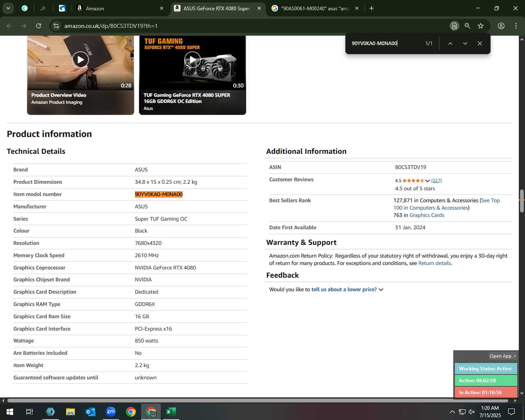The height and width of the screenshot is (420, 525).
Task: Open the Windows Start menu
Action: (9, 412)
